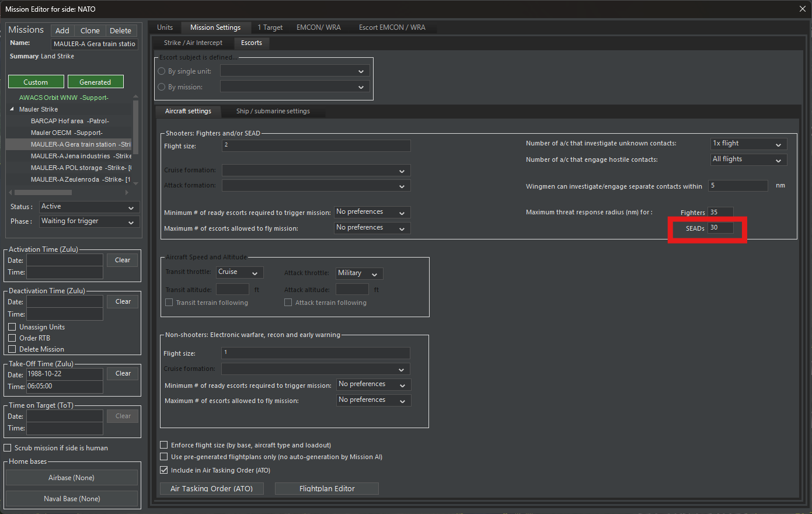Click the SEADs threat radius field
The height and width of the screenshot is (514, 812).
[x=720, y=228]
